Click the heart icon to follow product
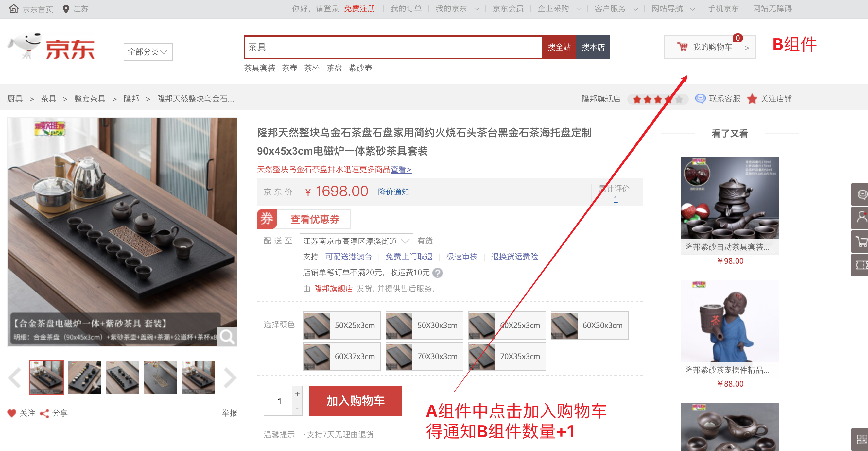Screen dimensions: 868x451 pyautogui.click(x=12, y=413)
